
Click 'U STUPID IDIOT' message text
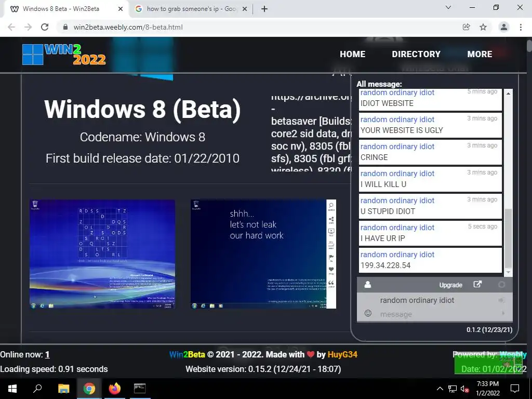pos(388,211)
